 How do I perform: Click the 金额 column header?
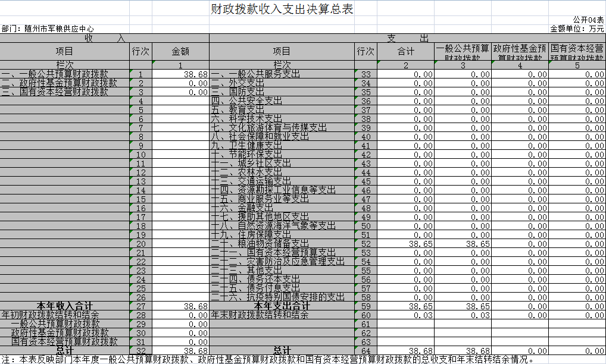point(180,51)
